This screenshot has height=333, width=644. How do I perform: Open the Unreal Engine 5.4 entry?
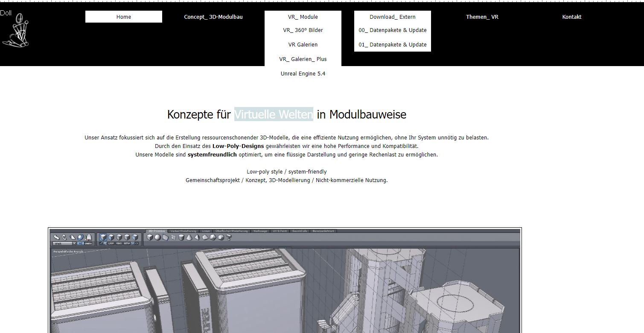303,74
